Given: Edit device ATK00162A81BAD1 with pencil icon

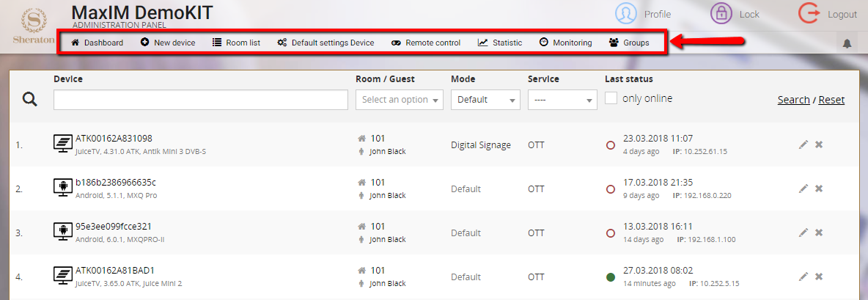Looking at the screenshot, I should tap(803, 277).
